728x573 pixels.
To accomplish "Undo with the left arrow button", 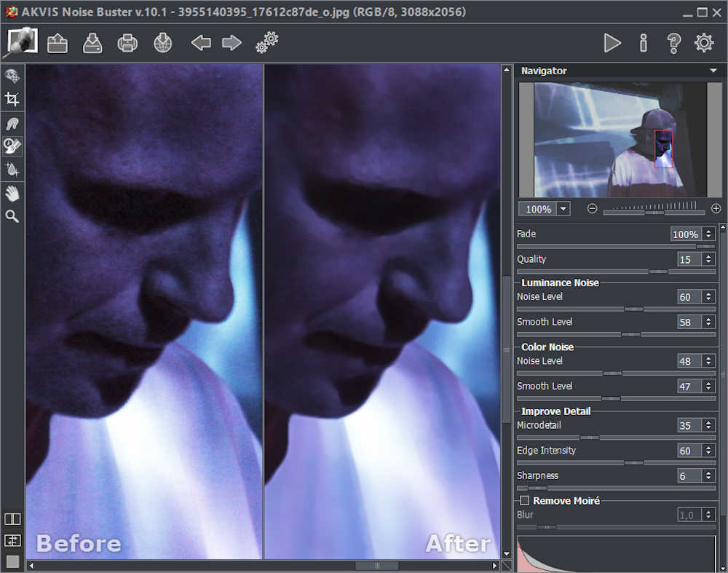I will [201, 44].
